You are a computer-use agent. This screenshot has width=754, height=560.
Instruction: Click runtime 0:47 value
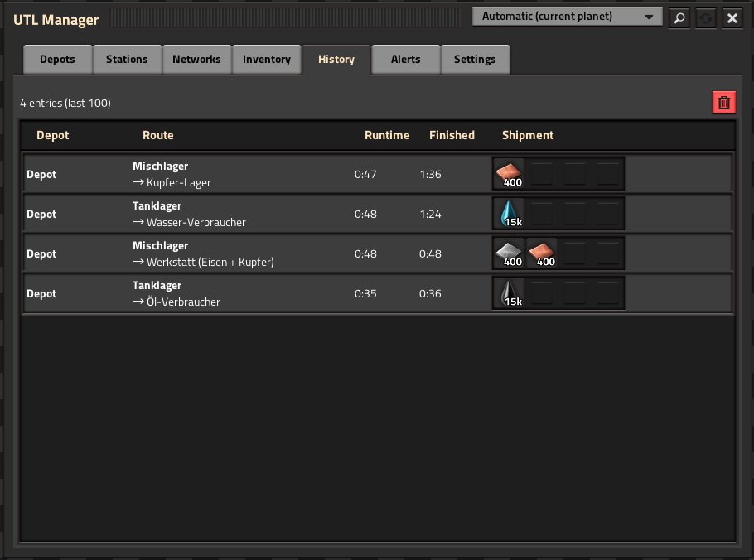click(365, 175)
